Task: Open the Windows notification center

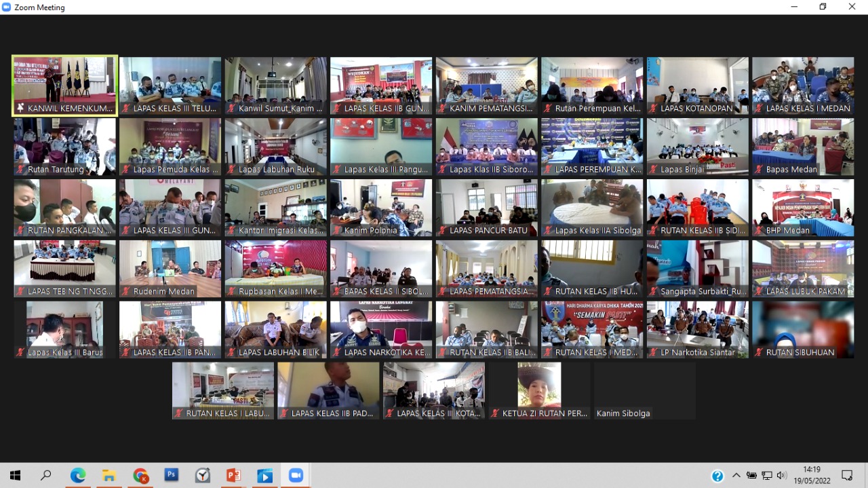Action: click(x=847, y=476)
